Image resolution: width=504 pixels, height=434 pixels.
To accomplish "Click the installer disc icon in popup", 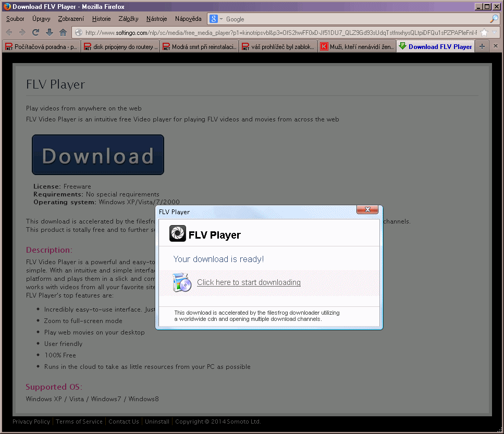I will 181,282.
